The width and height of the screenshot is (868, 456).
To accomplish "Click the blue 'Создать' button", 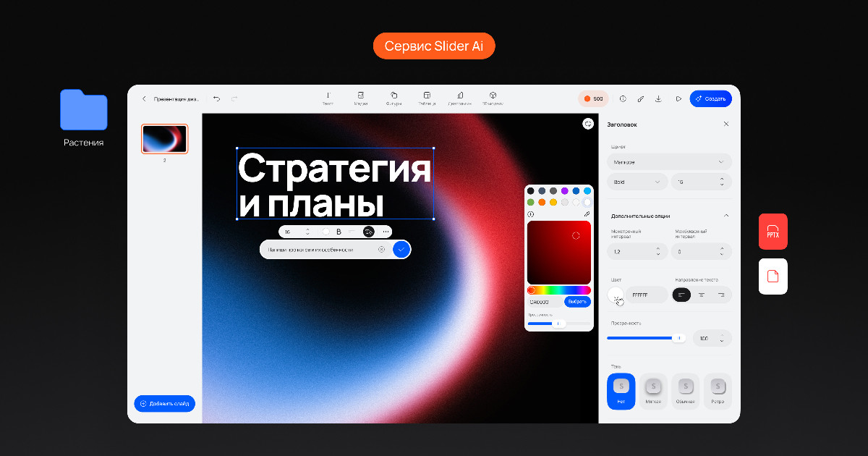I will click(710, 98).
